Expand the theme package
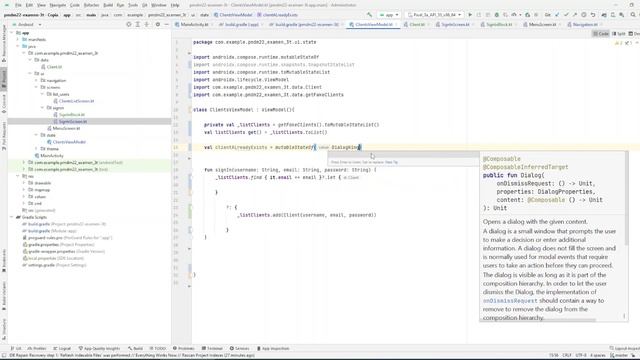Screen dimensions: 640x360 click(x=36, y=149)
